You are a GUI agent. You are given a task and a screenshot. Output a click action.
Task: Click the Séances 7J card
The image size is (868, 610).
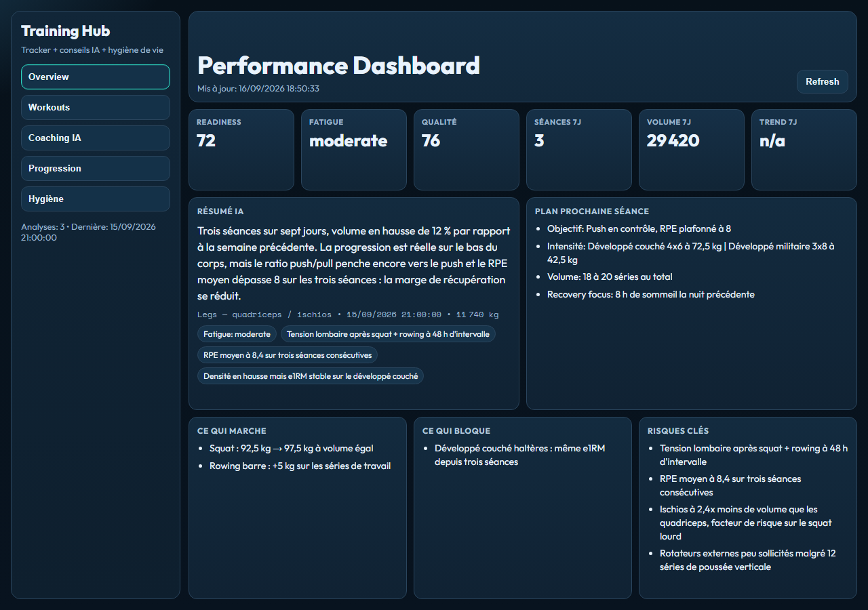pos(579,150)
